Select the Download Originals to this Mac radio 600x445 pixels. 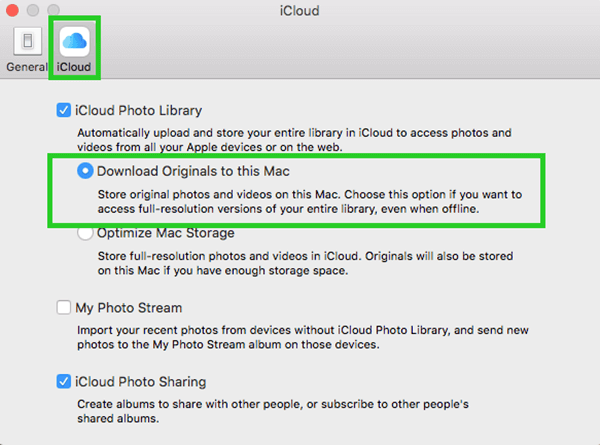(86, 171)
